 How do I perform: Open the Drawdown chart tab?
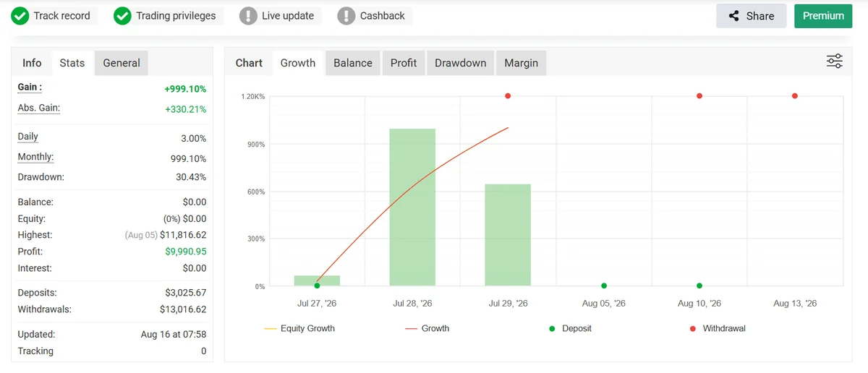coord(461,63)
